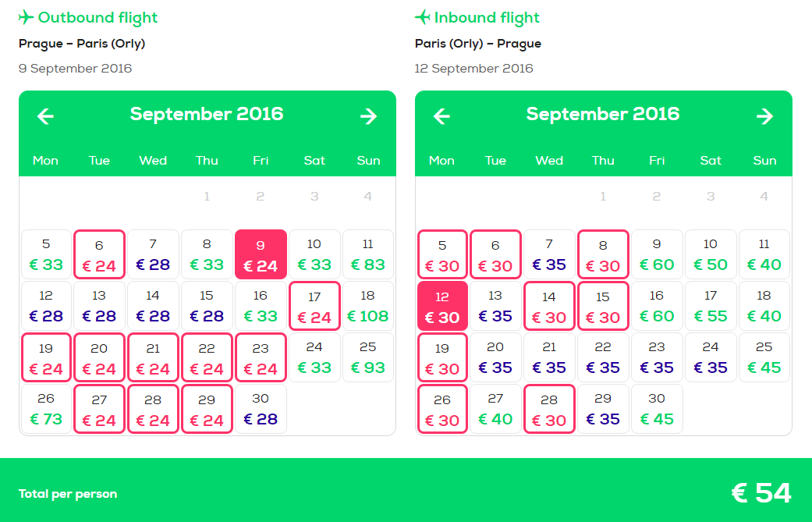Choose outbound 18 September priced €108
The height and width of the screenshot is (522, 812).
368,306
